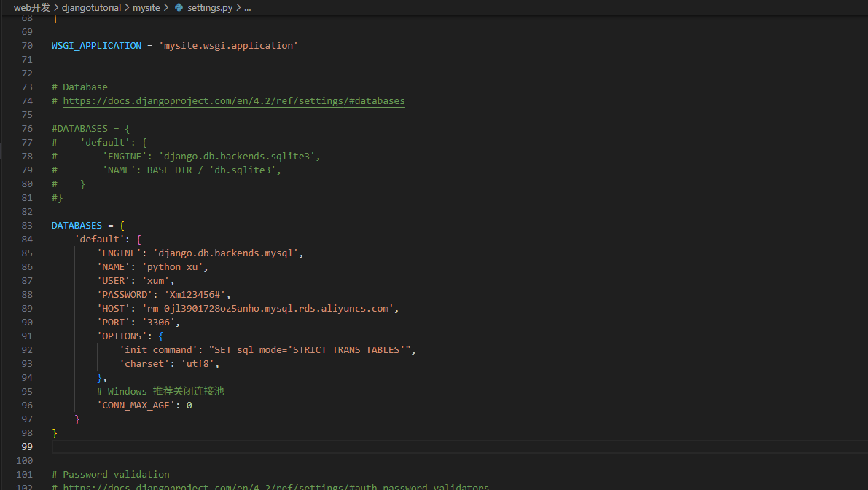Open the Django databases docs link

tap(233, 101)
